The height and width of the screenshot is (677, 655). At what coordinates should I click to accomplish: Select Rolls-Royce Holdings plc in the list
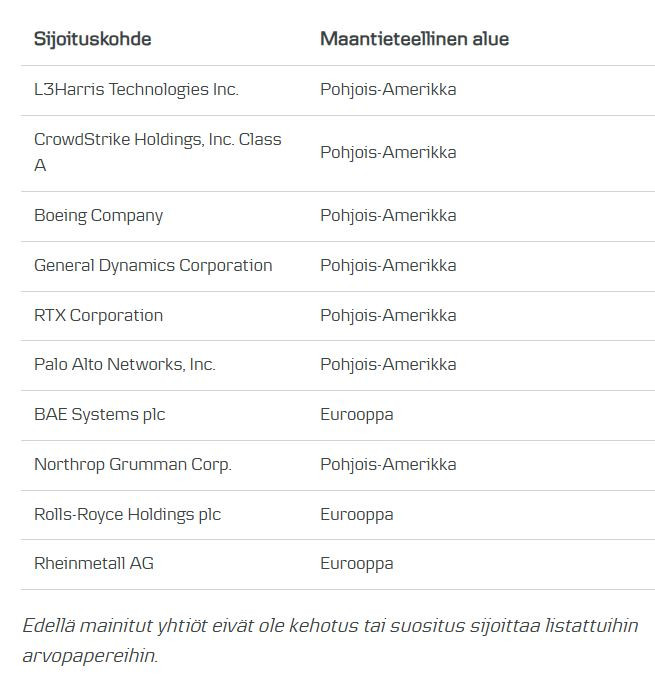point(127,514)
